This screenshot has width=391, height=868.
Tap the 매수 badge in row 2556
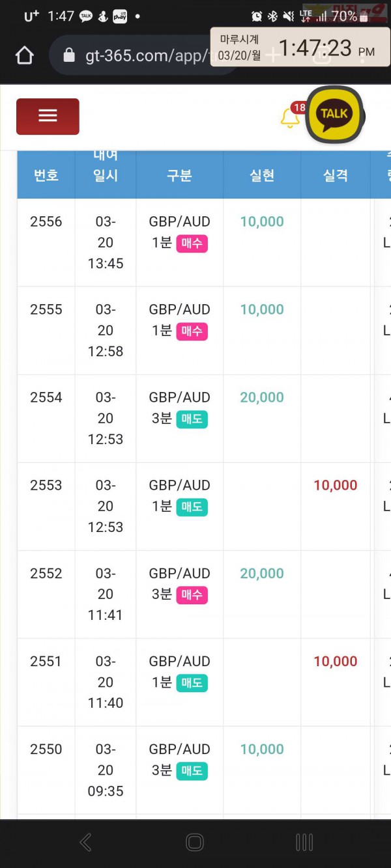point(192,244)
